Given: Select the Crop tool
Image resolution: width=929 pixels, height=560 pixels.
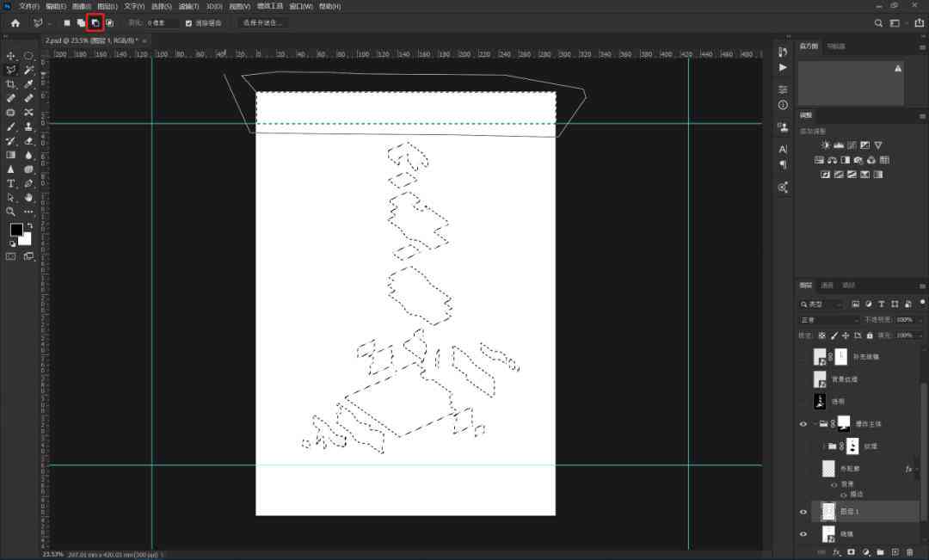Looking at the screenshot, I should [x=10, y=84].
